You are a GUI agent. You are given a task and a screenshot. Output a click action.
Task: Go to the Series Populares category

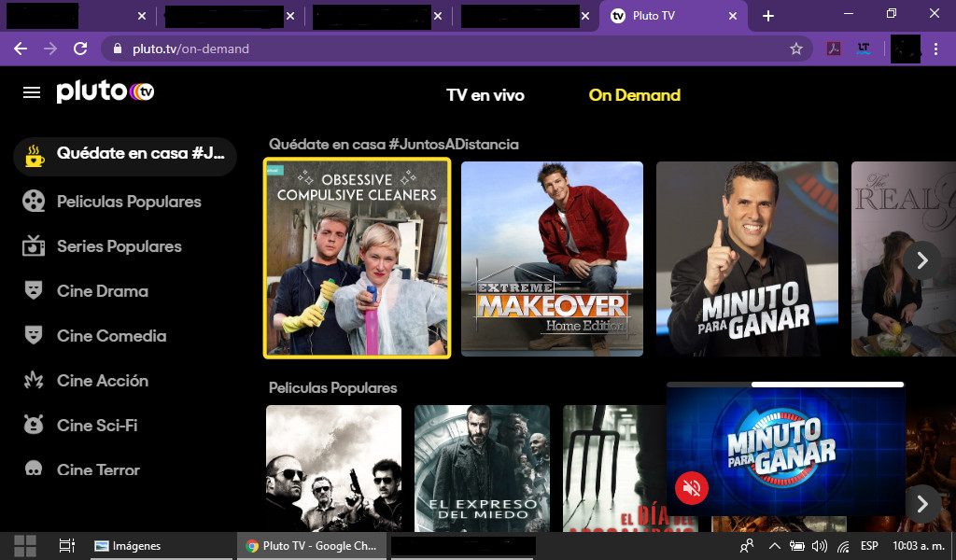click(x=119, y=246)
